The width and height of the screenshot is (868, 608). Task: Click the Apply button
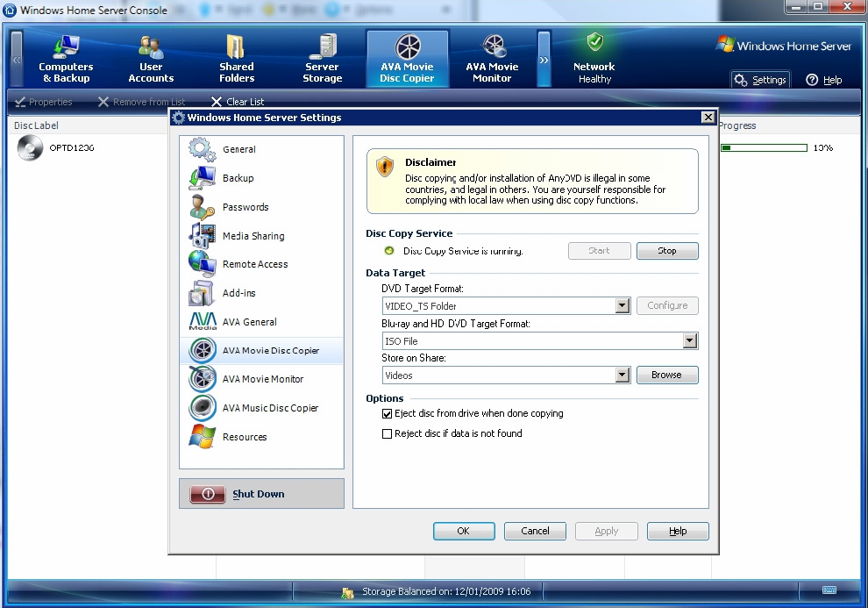[x=606, y=531]
